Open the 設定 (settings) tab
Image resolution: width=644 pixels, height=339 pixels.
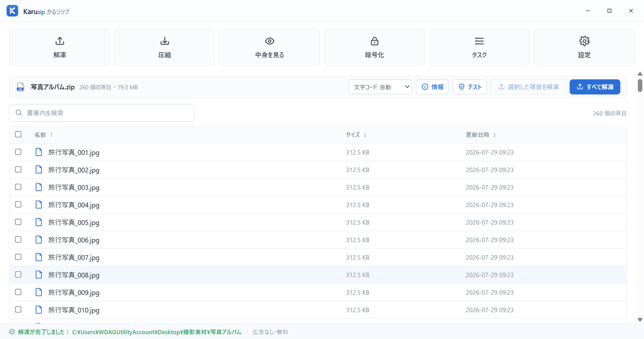pos(584,47)
